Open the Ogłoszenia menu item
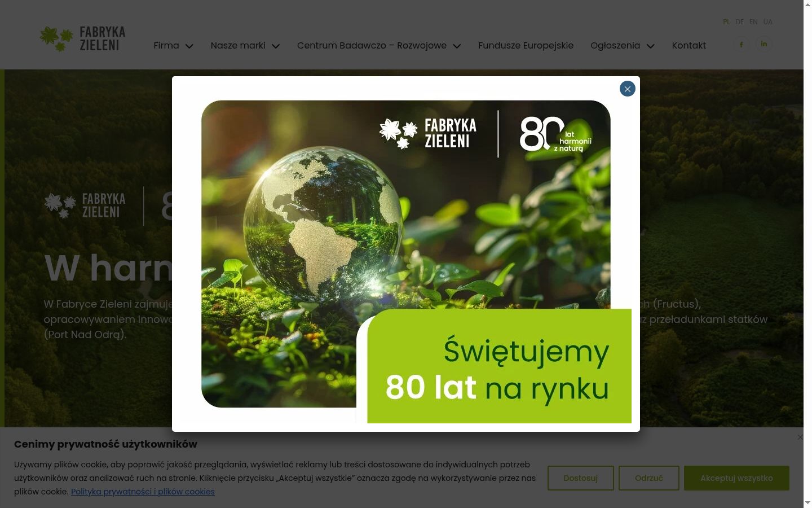 pos(615,46)
